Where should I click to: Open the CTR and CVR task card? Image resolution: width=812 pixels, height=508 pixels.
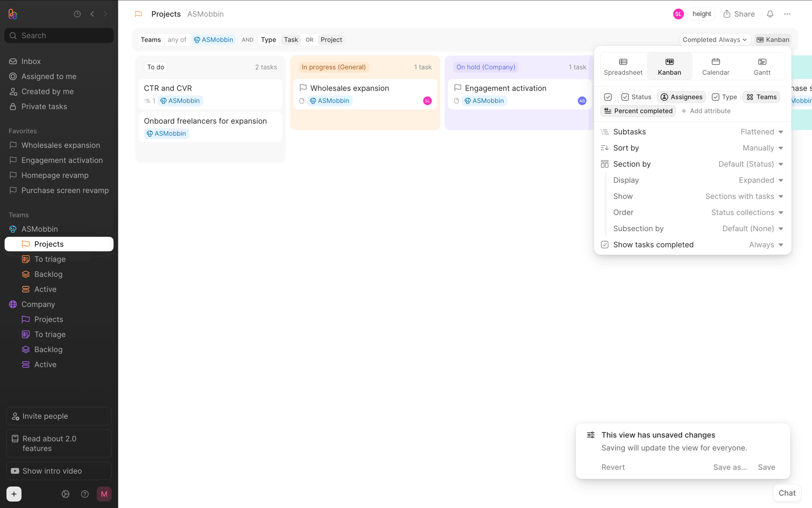coord(211,94)
